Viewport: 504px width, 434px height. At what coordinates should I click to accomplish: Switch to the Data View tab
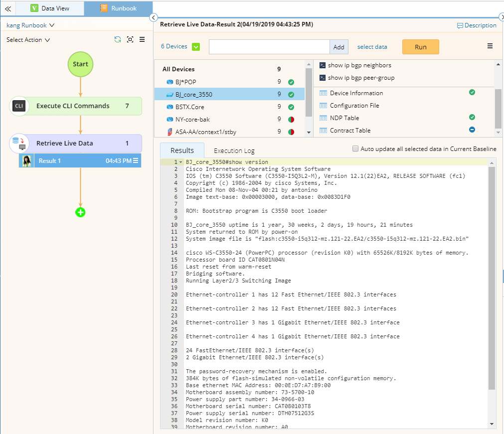click(x=50, y=8)
